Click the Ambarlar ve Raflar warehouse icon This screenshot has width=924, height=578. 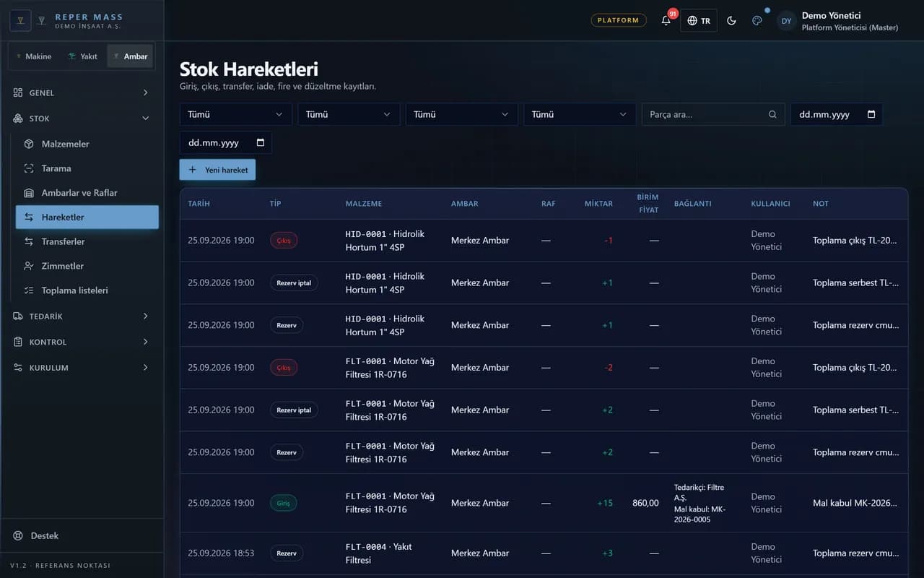pos(29,193)
